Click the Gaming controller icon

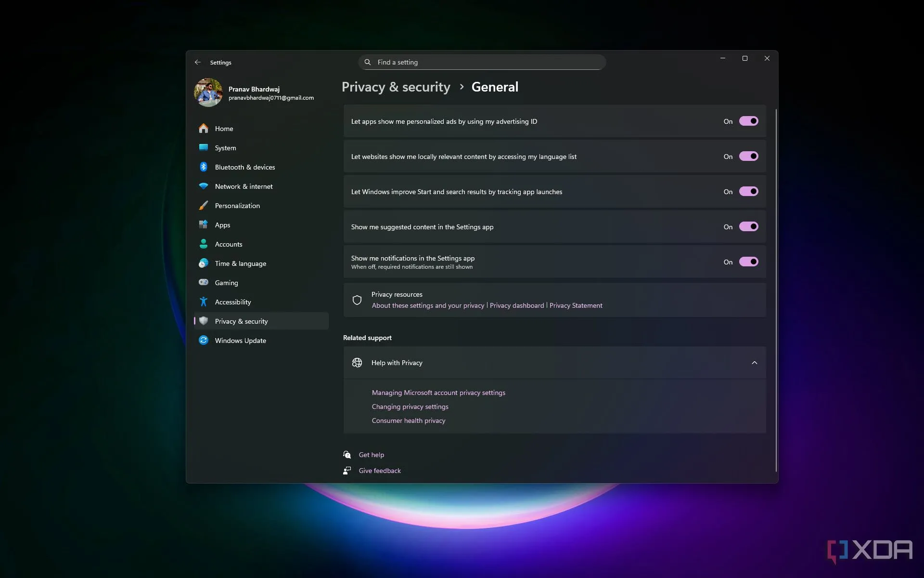click(204, 283)
